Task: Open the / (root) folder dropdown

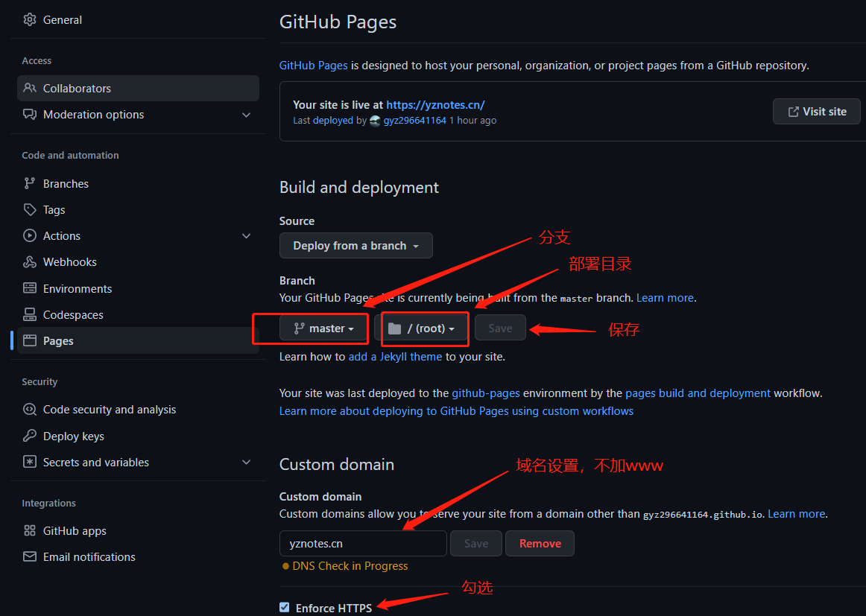Action: (x=424, y=328)
